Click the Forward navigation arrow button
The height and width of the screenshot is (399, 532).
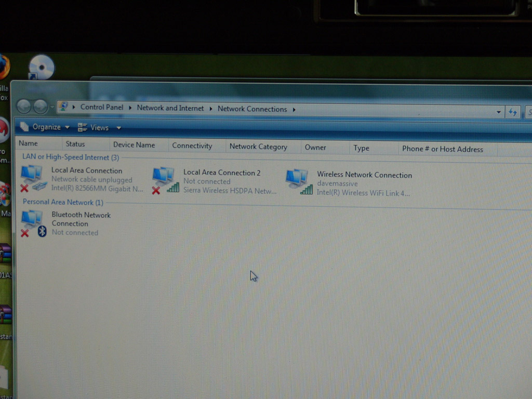tap(41, 107)
